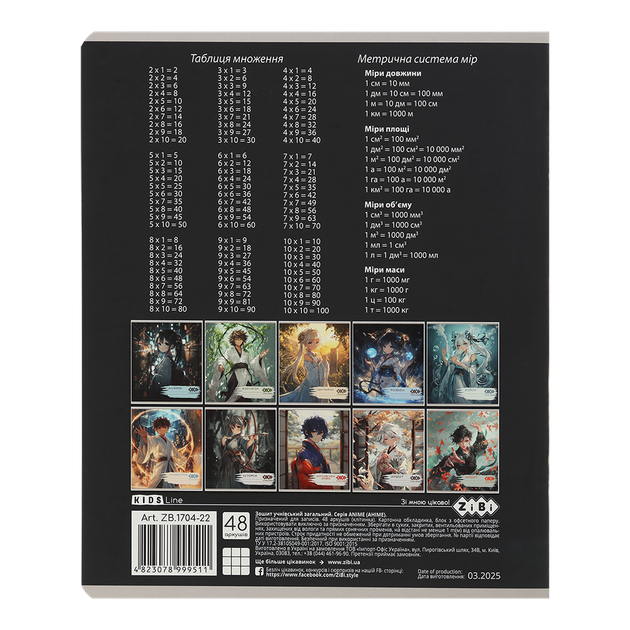630x630 pixels.
Task: Select thumbnail of boy inside fire ring
Action: coord(167,449)
